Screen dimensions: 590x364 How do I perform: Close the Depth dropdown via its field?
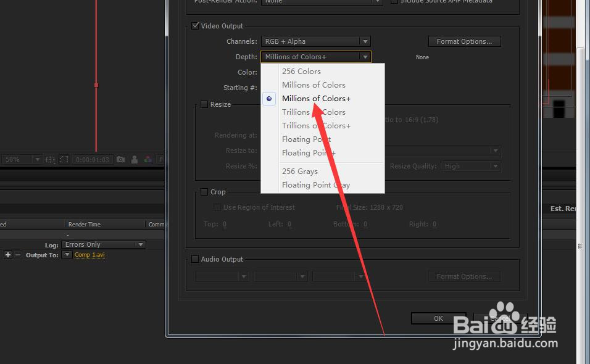point(316,57)
